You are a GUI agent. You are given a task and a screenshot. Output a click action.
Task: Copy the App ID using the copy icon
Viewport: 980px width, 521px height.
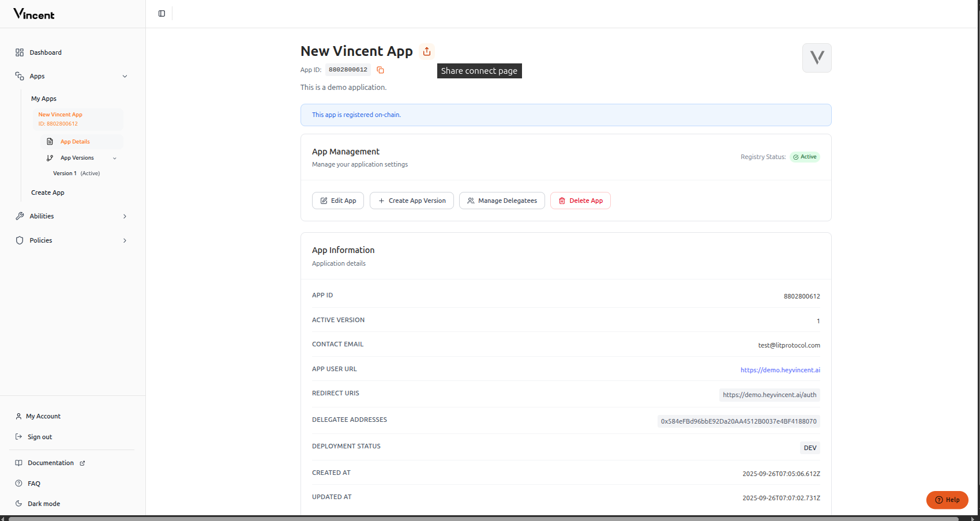tap(380, 70)
